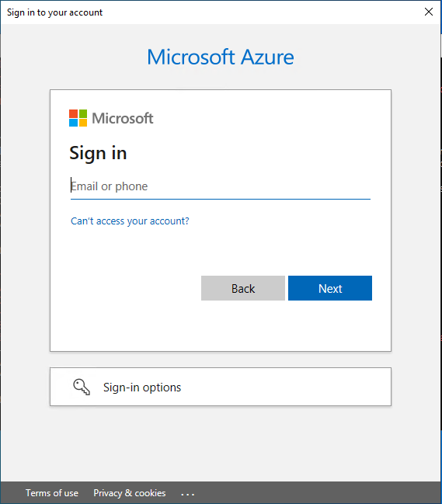Close the Sign in to your account dialog
Viewport: 442px width, 504px height.
pos(429,12)
